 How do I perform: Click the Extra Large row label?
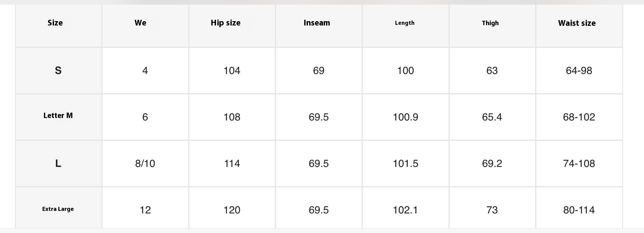tap(58, 209)
